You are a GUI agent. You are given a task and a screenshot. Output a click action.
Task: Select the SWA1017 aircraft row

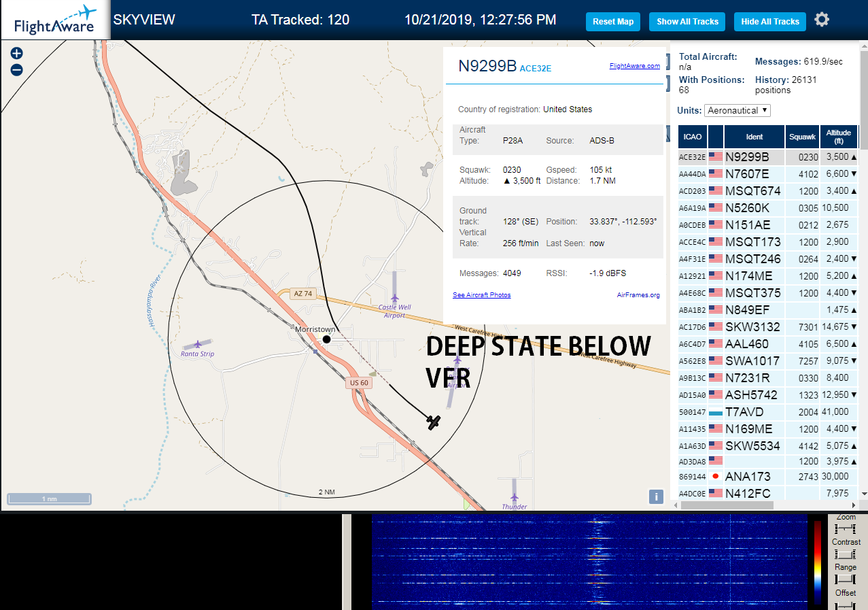[768, 361]
